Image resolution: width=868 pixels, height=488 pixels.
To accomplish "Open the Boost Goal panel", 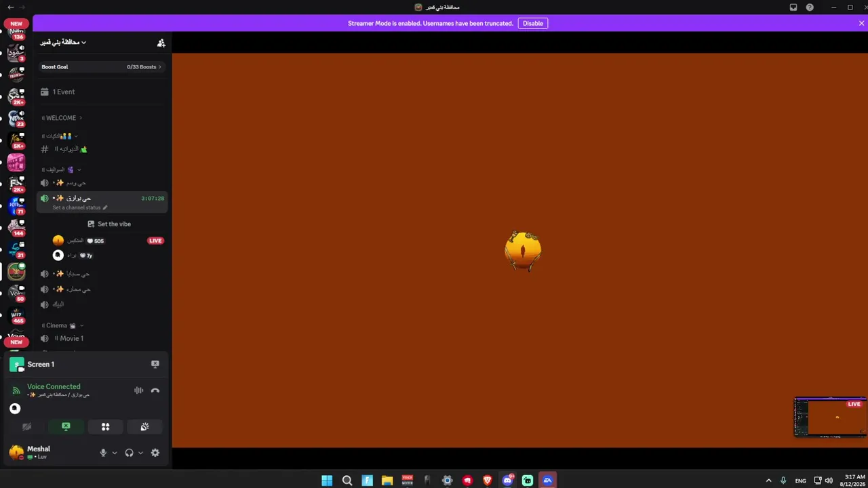I will (102, 67).
